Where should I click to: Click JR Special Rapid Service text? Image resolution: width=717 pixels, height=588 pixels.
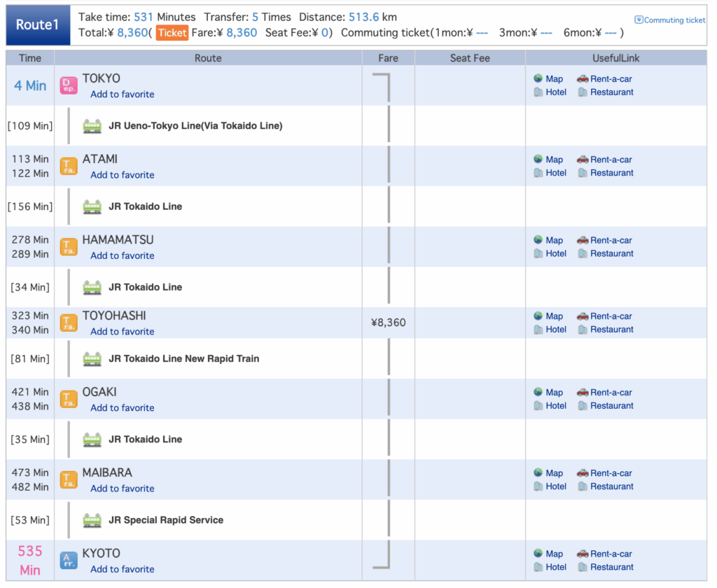pos(166,520)
